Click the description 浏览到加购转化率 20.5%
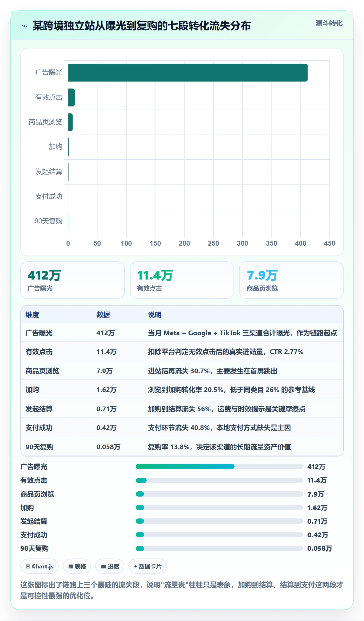Screen dimensions: 364x621 [231, 390]
